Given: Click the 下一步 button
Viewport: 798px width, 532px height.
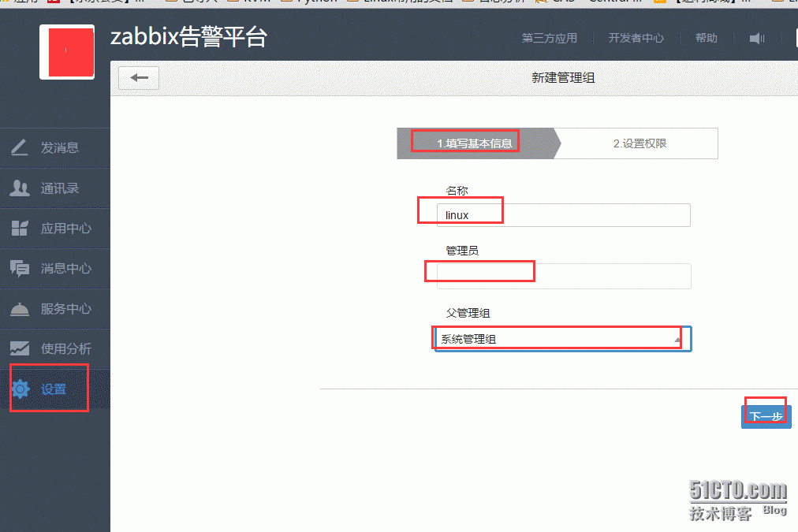Looking at the screenshot, I should [x=766, y=417].
